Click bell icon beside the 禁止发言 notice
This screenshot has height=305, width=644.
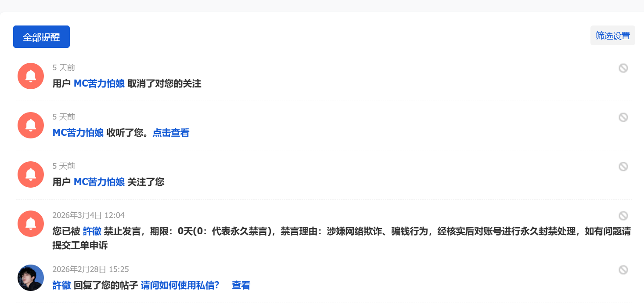(31, 224)
